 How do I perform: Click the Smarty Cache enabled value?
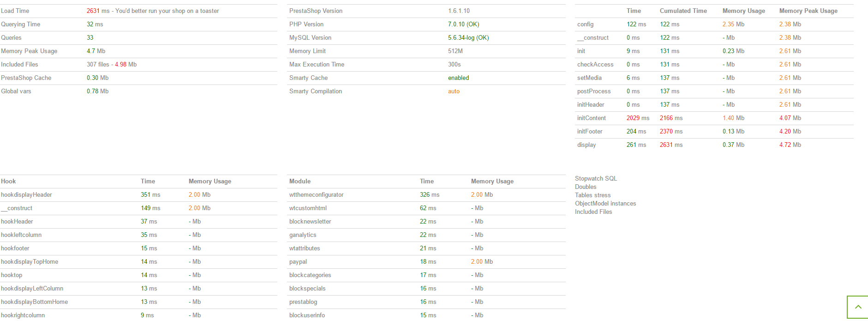click(x=458, y=78)
